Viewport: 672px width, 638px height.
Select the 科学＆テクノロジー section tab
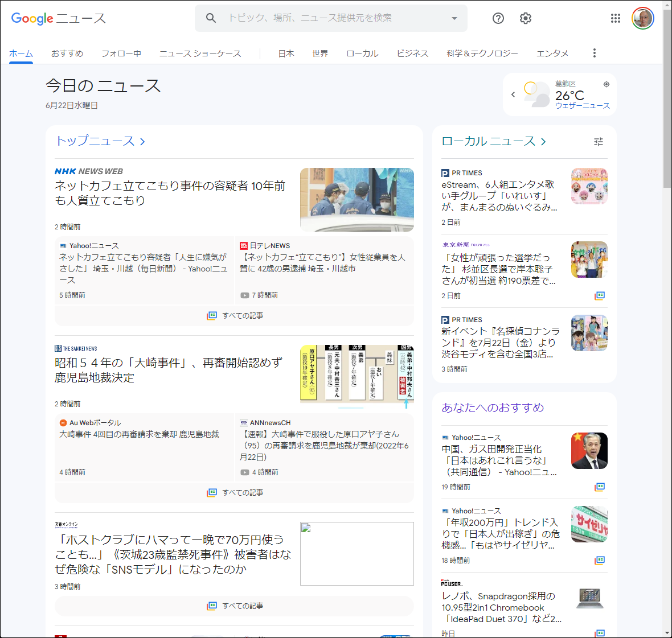click(482, 53)
